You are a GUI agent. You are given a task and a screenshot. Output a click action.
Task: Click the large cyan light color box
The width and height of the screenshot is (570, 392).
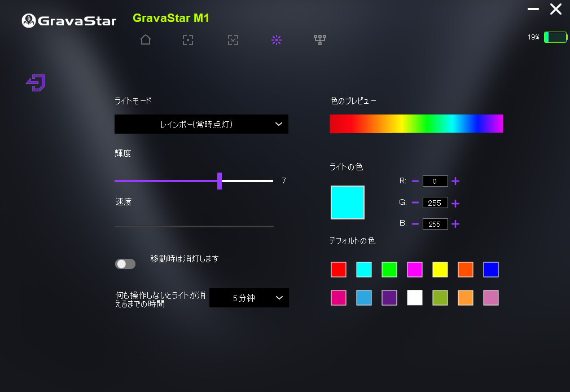pyautogui.click(x=348, y=202)
